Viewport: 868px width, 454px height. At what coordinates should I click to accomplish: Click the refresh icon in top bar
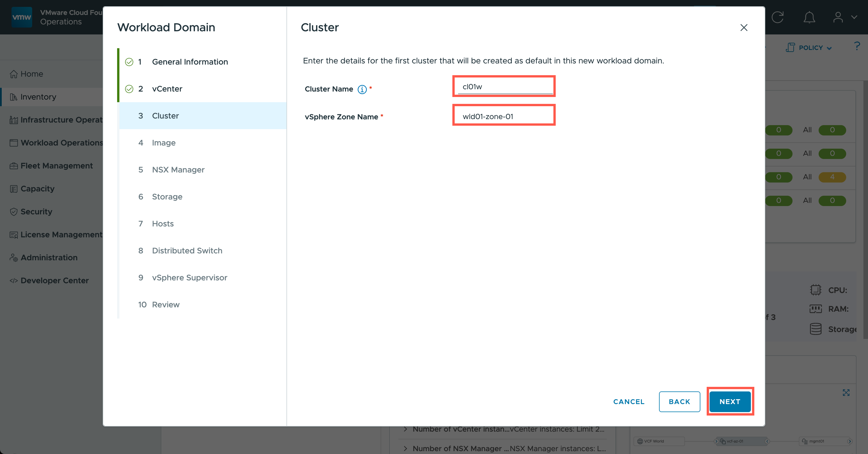click(777, 17)
